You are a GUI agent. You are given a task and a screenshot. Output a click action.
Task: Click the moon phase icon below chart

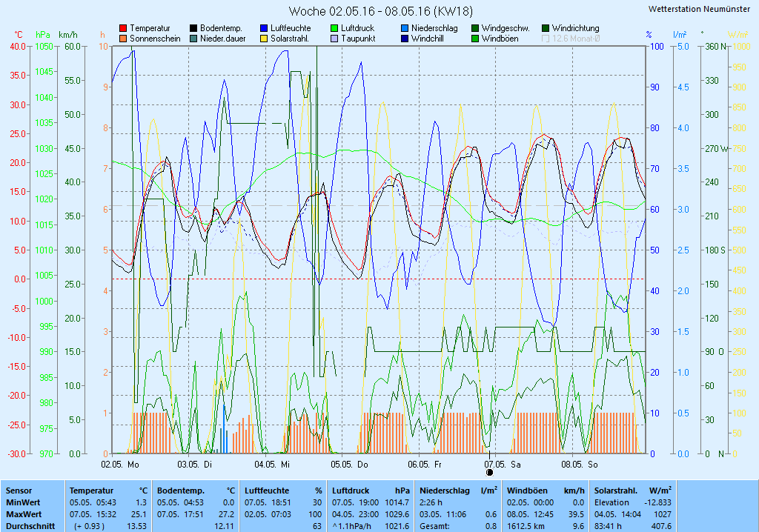[x=489, y=472]
